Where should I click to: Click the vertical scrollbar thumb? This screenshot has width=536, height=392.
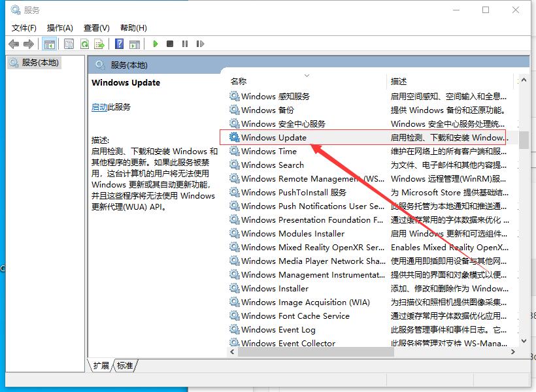(524, 140)
